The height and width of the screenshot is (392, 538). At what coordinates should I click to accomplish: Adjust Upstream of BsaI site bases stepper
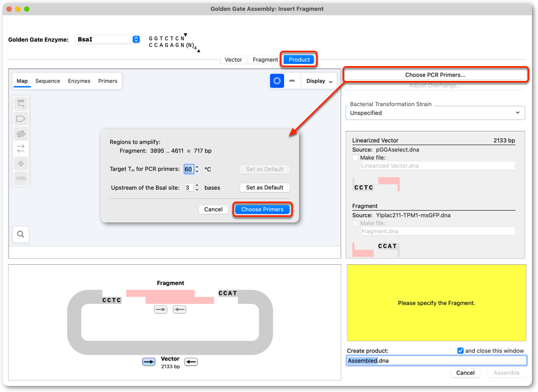tap(197, 188)
